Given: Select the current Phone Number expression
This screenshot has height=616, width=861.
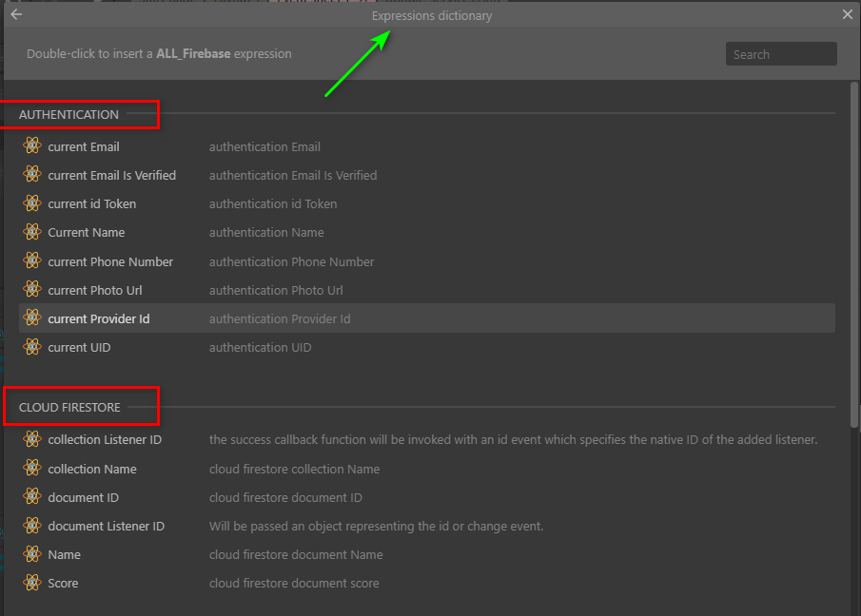Looking at the screenshot, I should point(110,261).
